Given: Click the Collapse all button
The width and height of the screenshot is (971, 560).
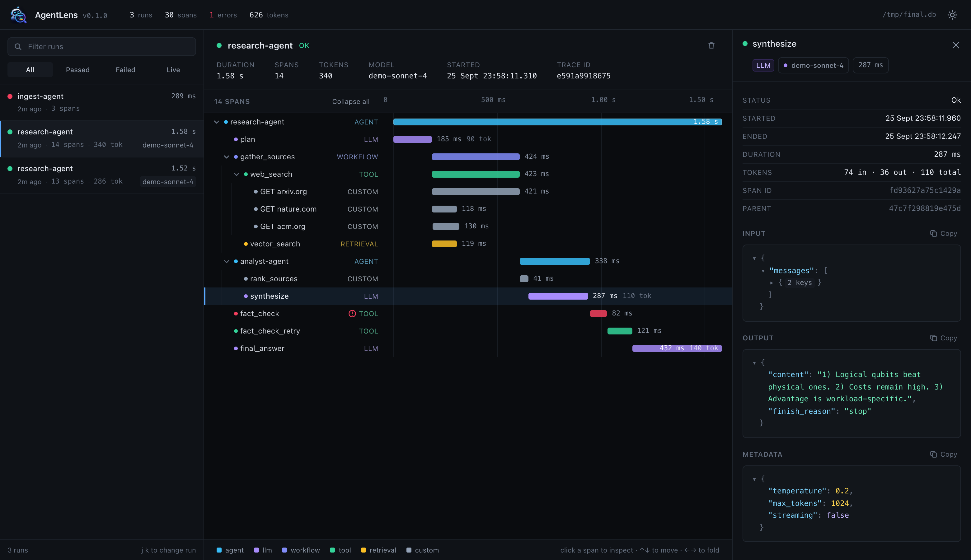Looking at the screenshot, I should click(x=350, y=101).
